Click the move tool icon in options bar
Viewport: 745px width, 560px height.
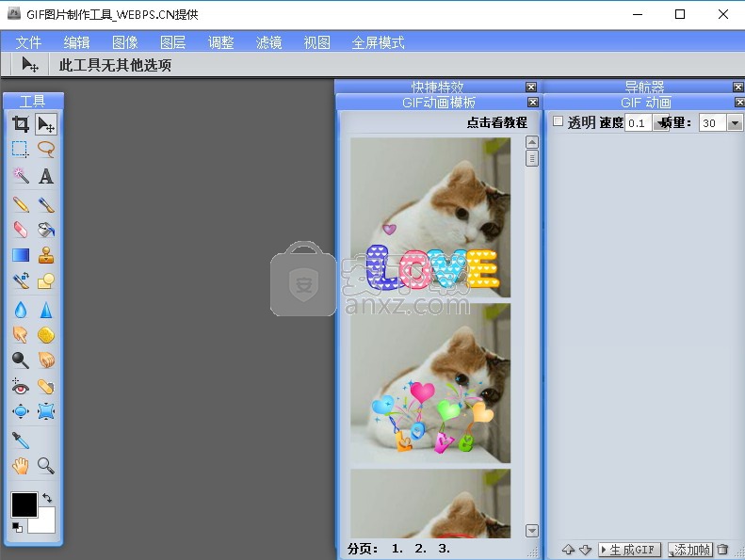(x=30, y=64)
